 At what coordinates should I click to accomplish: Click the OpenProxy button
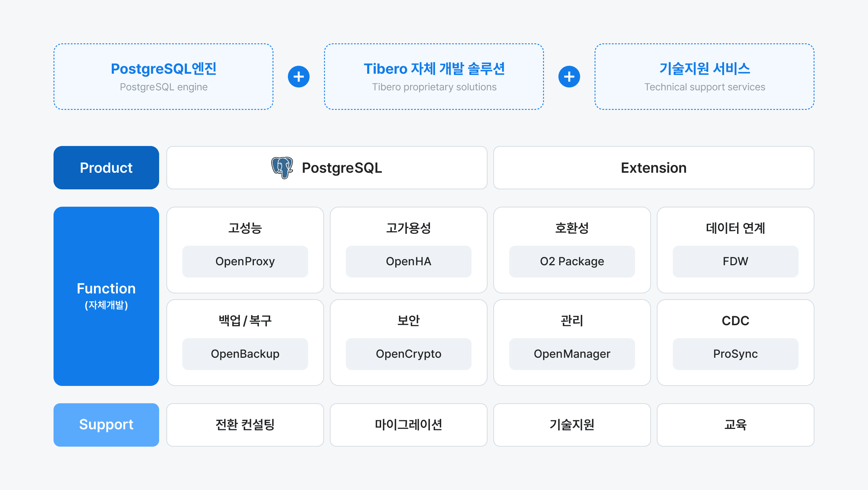click(245, 261)
